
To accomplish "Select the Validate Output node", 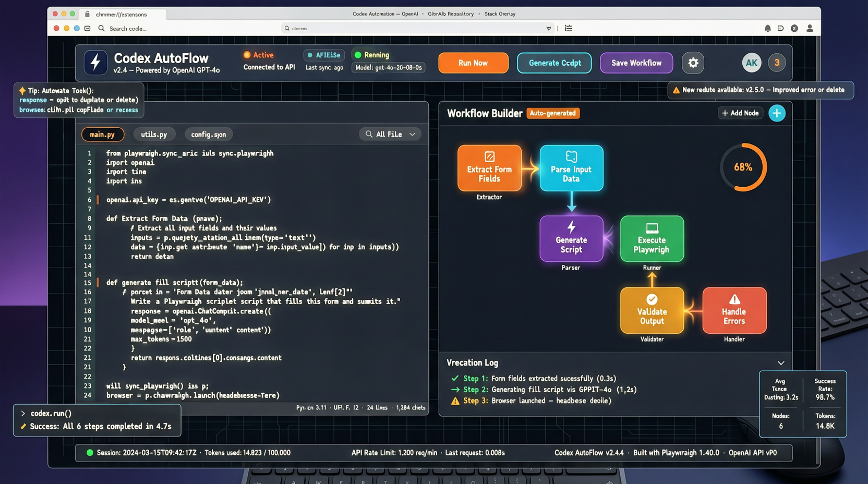I will pyautogui.click(x=652, y=310).
